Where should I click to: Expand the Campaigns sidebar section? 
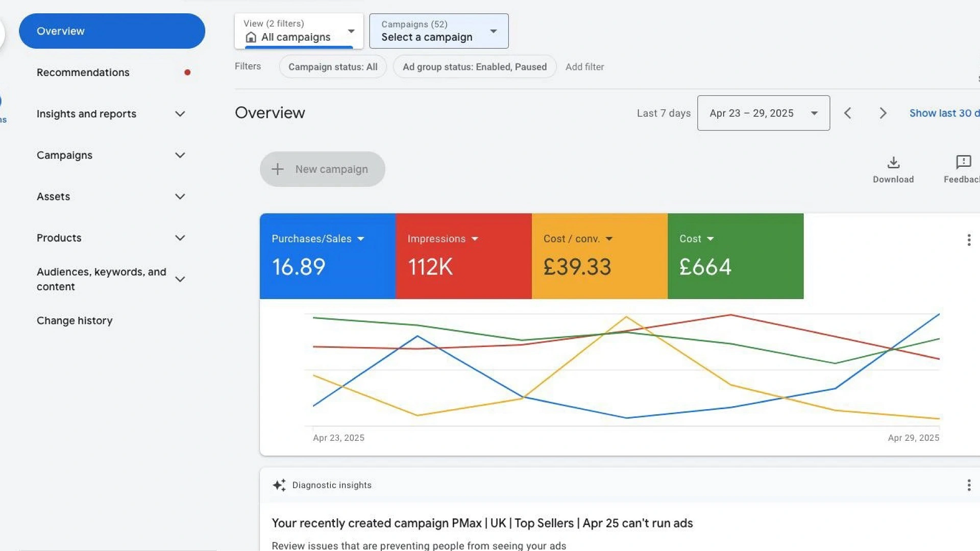click(180, 155)
